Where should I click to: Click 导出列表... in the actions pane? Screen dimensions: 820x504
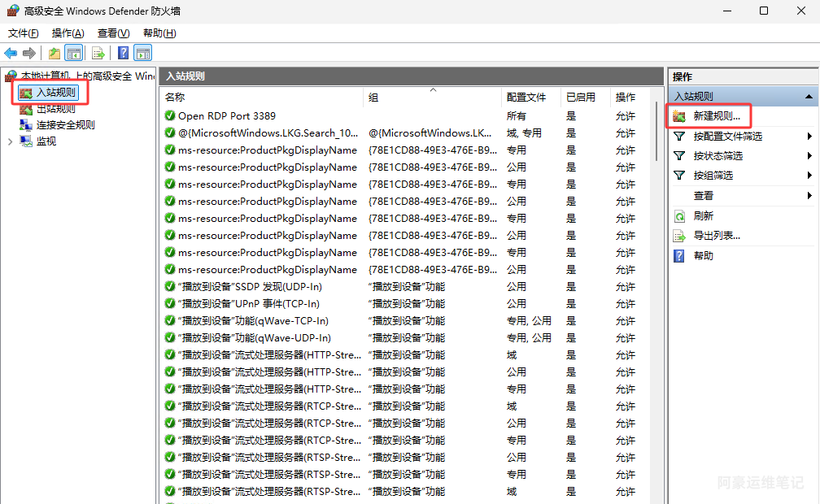[716, 236]
